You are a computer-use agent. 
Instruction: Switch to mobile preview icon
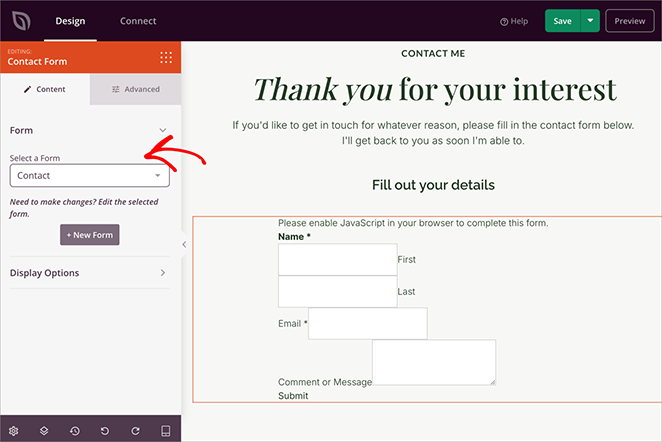tap(165, 430)
